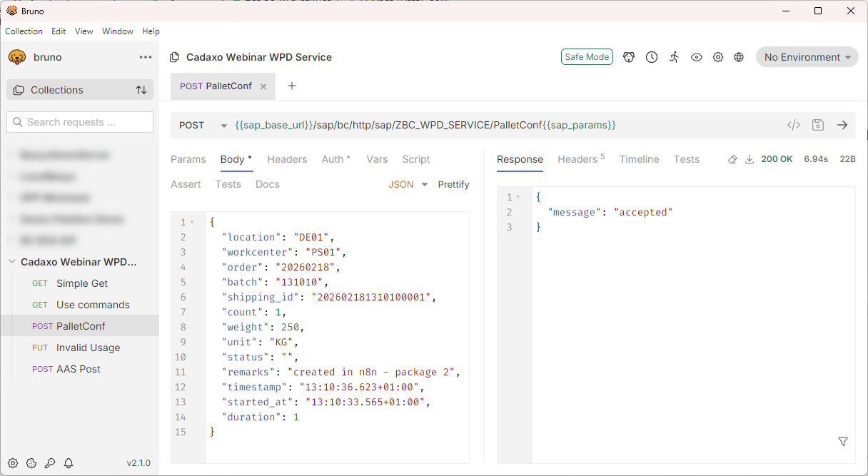Open collection settings gear icon
Screen dimensions: 868x476
click(x=718, y=57)
